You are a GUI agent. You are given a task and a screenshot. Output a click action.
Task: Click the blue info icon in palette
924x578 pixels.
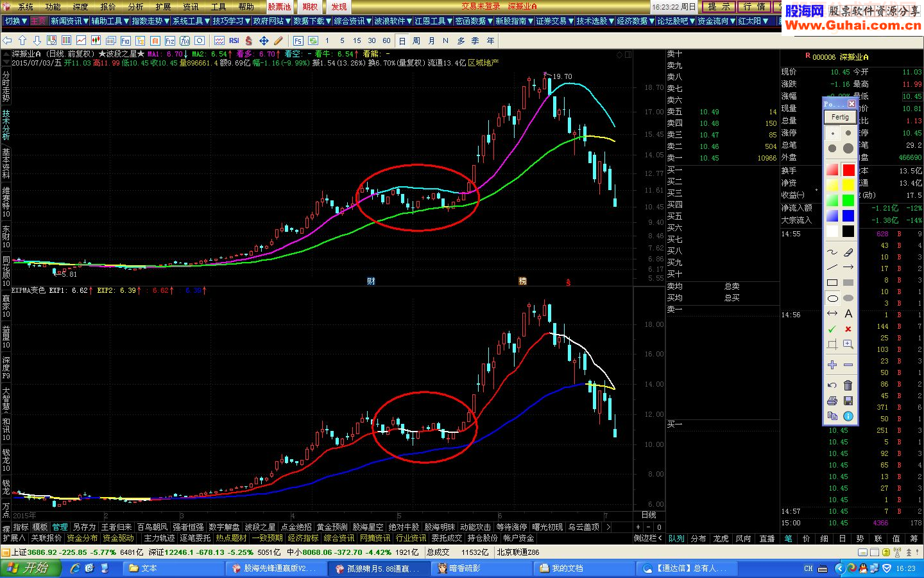point(848,416)
